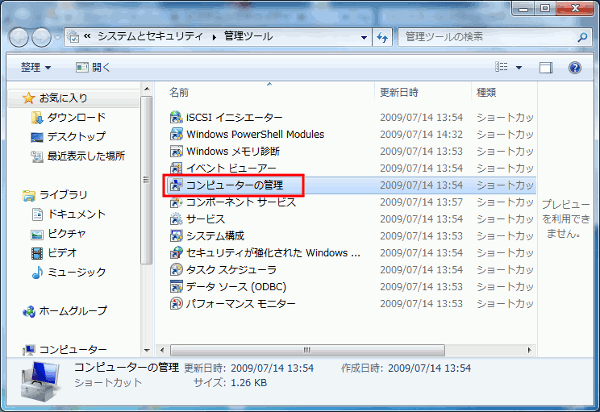Image resolution: width=600 pixels, height=412 pixels.
Task: Click the navigation pane vertical scrollbar
Action: point(148,200)
